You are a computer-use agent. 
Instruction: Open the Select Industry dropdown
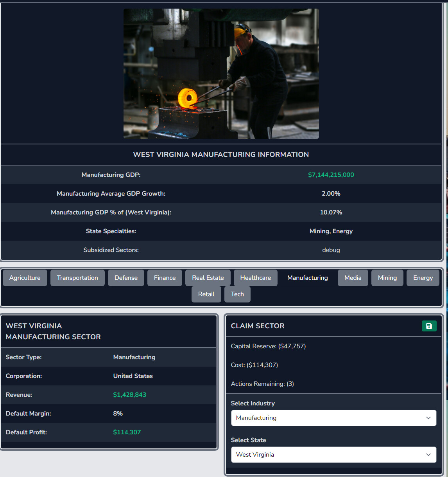point(333,418)
